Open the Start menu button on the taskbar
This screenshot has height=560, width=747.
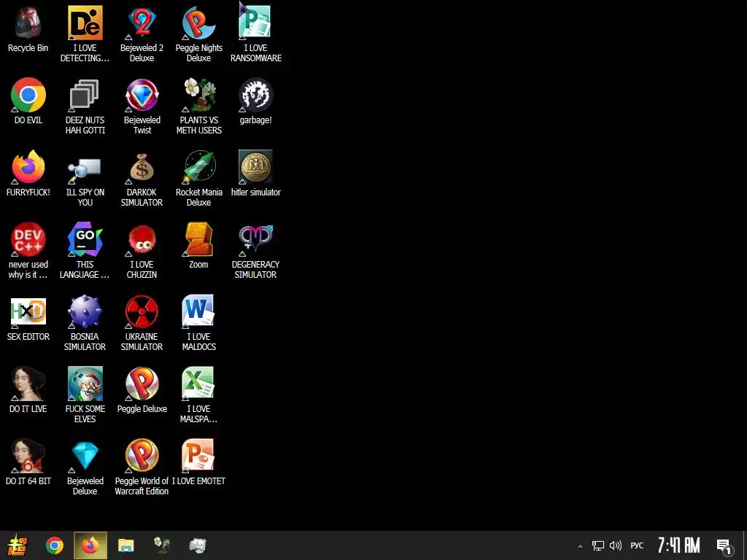[x=18, y=545]
